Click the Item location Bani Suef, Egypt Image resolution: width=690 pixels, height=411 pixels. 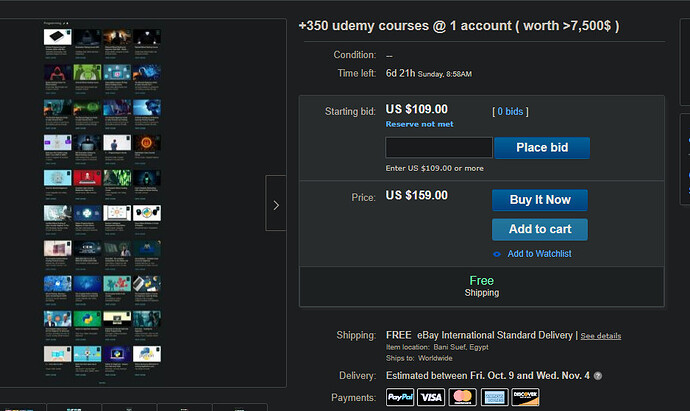click(x=437, y=347)
